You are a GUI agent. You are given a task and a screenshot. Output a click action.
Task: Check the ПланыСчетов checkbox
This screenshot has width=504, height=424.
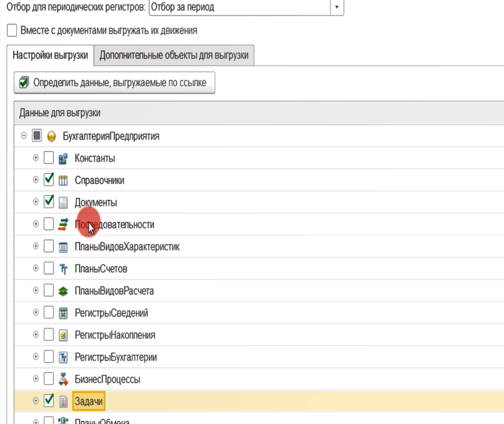[x=48, y=268]
